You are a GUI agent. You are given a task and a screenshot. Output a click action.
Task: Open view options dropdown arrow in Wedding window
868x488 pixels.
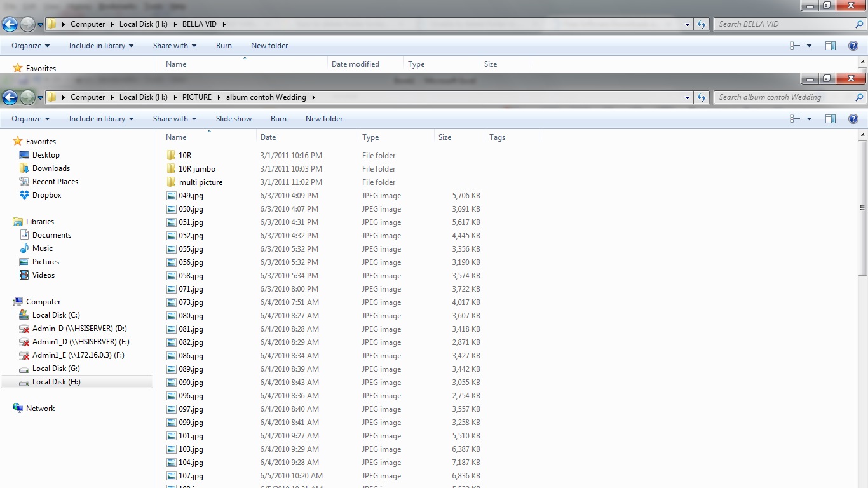point(809,119)
